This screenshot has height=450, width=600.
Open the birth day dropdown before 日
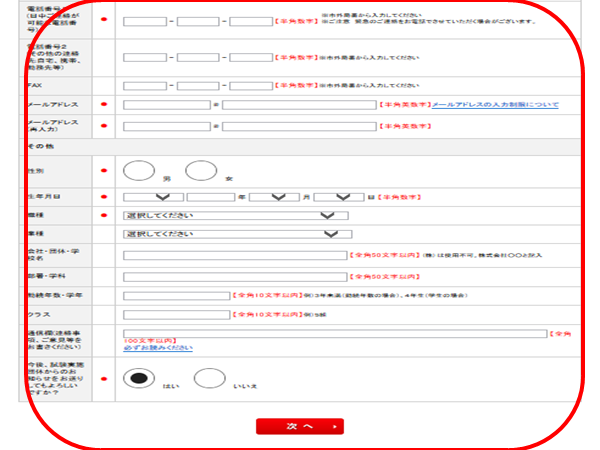[x=339, y=197]
